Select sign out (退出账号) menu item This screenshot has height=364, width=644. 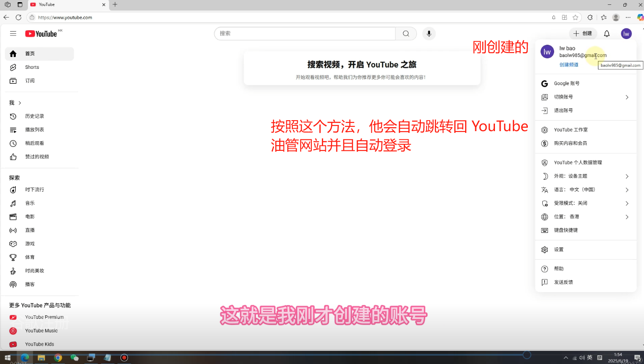[x=563, y=111]
